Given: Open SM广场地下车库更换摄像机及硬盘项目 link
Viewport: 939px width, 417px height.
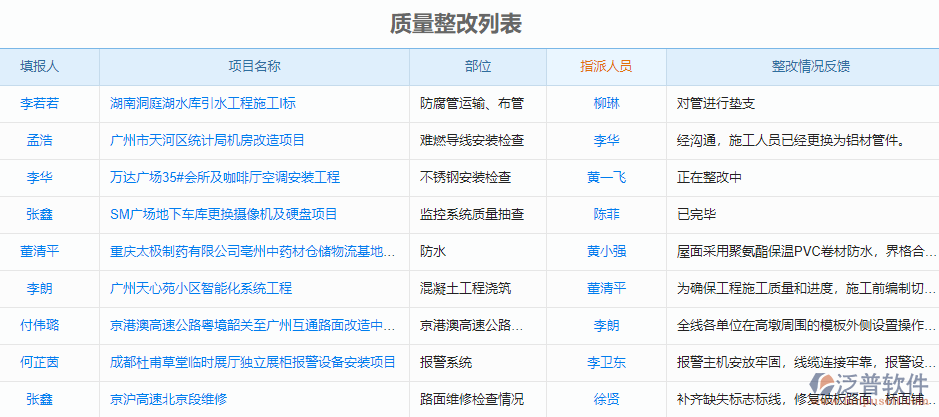Looking at the screenshot, I should pos(224,214).
